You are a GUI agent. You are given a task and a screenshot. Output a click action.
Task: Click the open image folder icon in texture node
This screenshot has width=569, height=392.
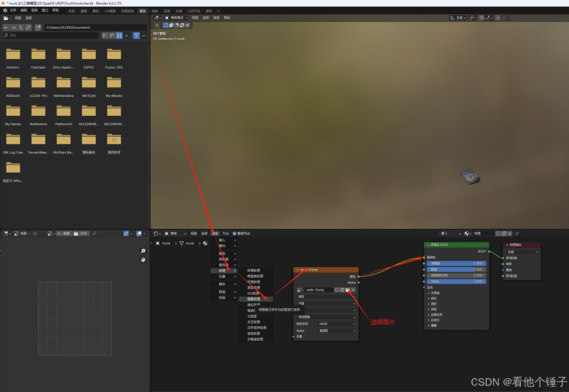pyautogui.click(x=347, y=290)
